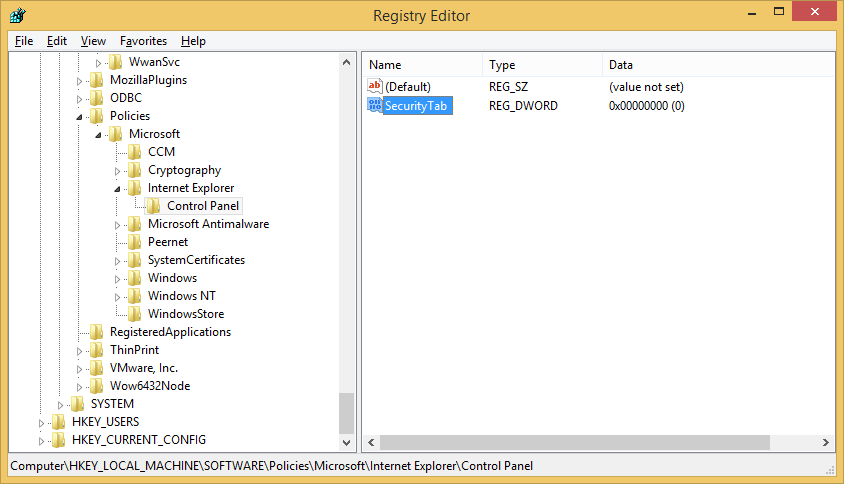Collapse the Policies key
Screen dimensions: 844x484
[80, 117]
